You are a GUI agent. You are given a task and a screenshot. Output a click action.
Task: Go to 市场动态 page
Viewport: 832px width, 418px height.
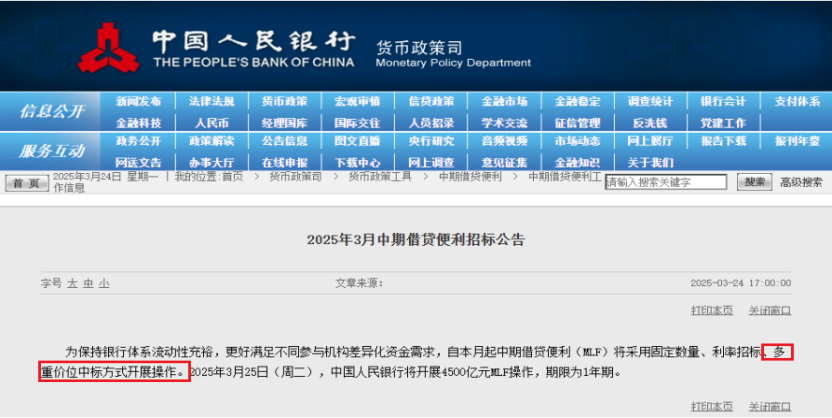click(577, 141)
